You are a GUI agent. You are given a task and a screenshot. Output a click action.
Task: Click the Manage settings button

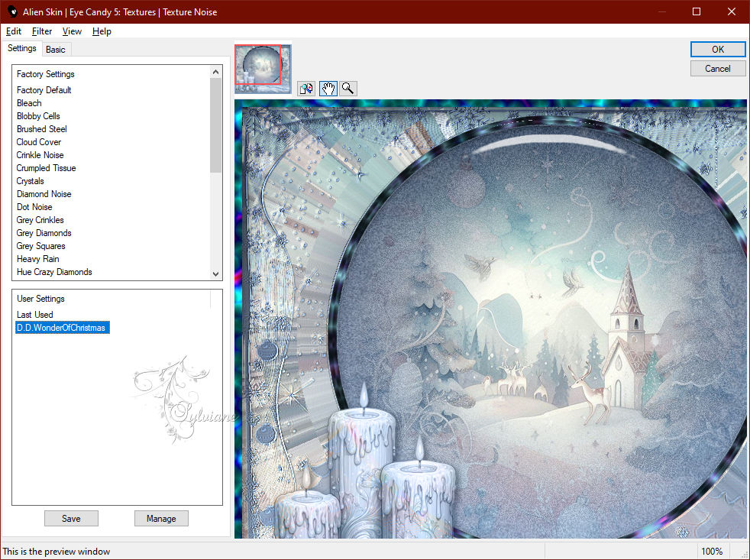pyautogui.click(x=161, y=518)
